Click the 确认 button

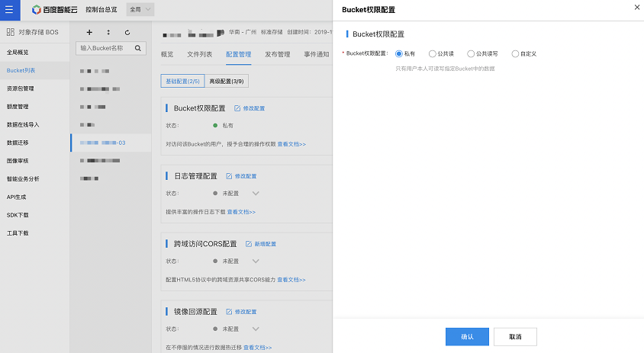(467, 336)
